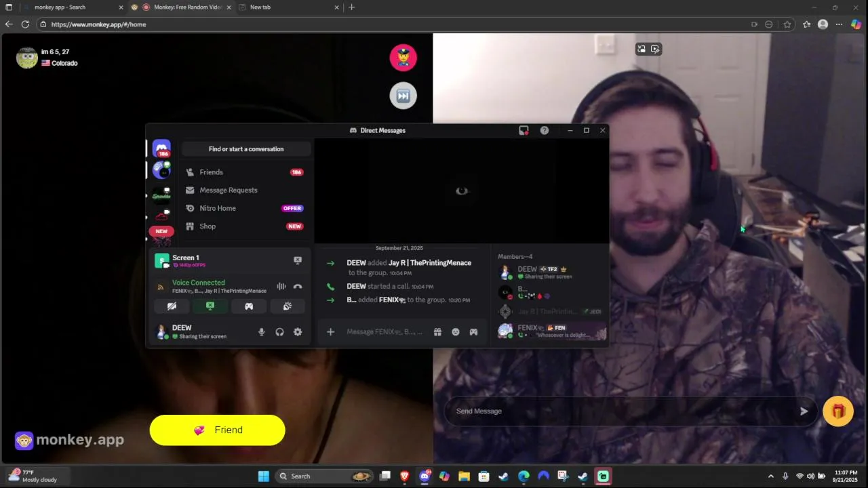Toggle Discord camera on

tap(172, 306)
